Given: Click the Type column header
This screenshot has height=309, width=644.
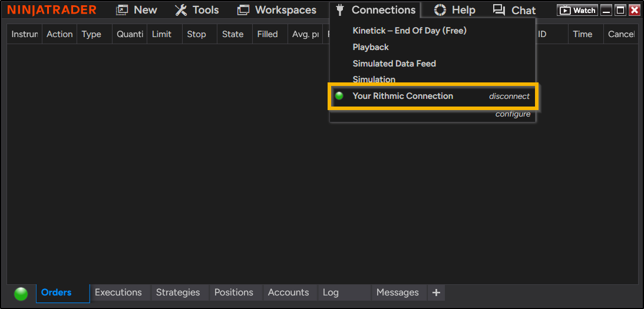Looking at the screenshot, I should (94, 34).
